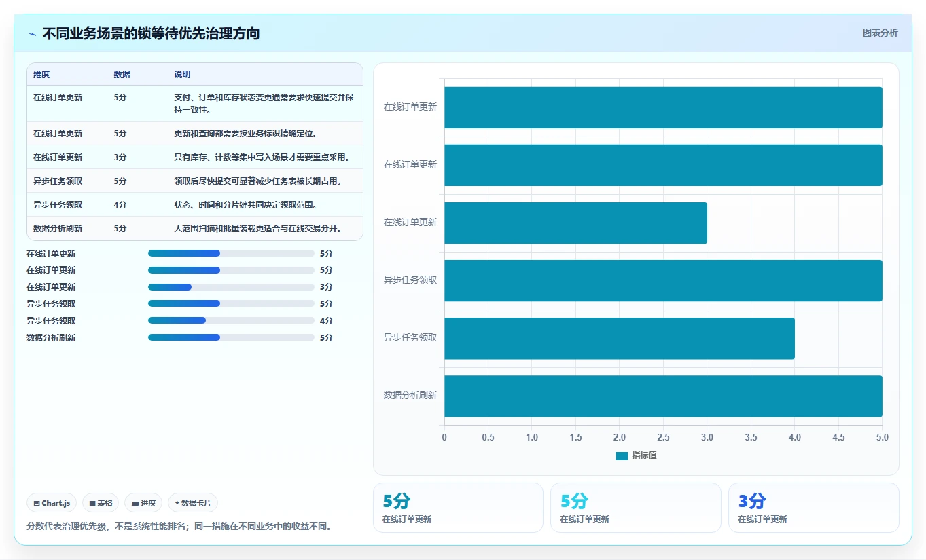Click the 说明 column header
This screenshot has width=926, height=560.
click(x=182, y=75)
